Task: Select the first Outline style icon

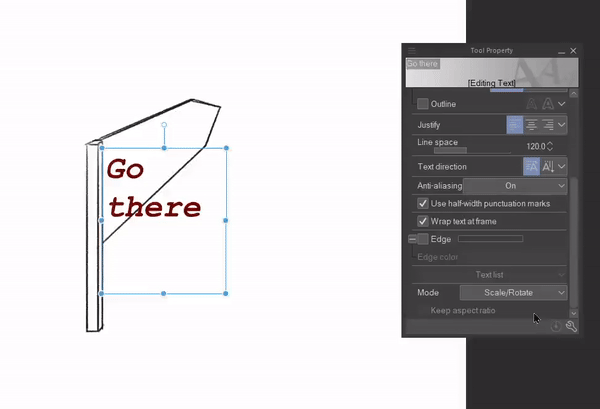Action: (x=531, y=104)
